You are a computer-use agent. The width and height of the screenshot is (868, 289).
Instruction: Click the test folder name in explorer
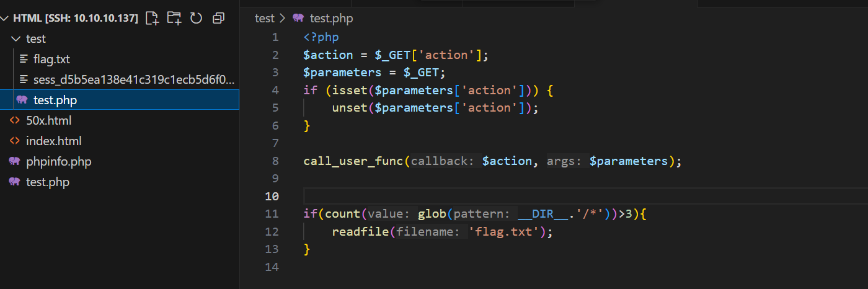[36, 38]
